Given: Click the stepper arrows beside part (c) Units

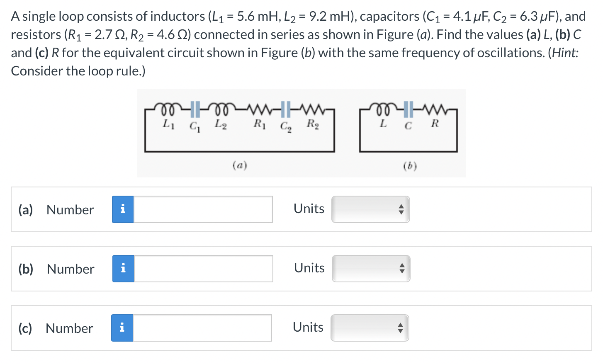Looking at the screenshot, I should pyautogui.click(x=400, y=328).
